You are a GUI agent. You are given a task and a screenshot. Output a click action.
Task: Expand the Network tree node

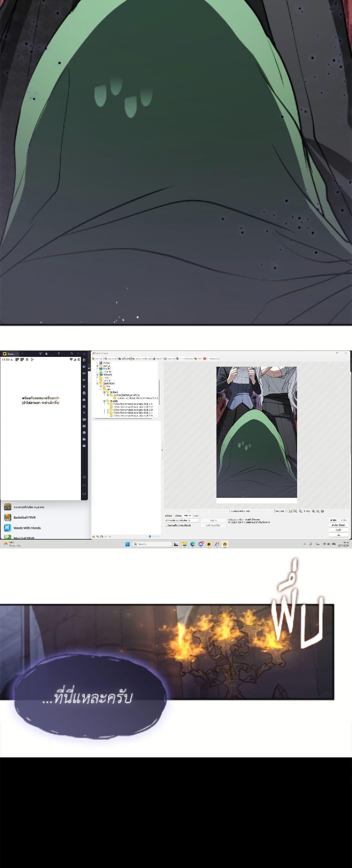tap(98, 374)
